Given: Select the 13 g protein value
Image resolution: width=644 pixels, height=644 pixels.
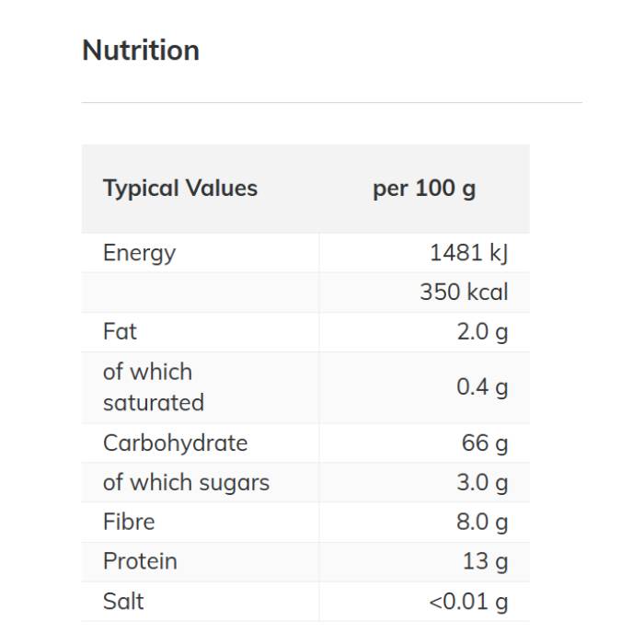Looking at the screenshot, I should [x=485, y=562].
